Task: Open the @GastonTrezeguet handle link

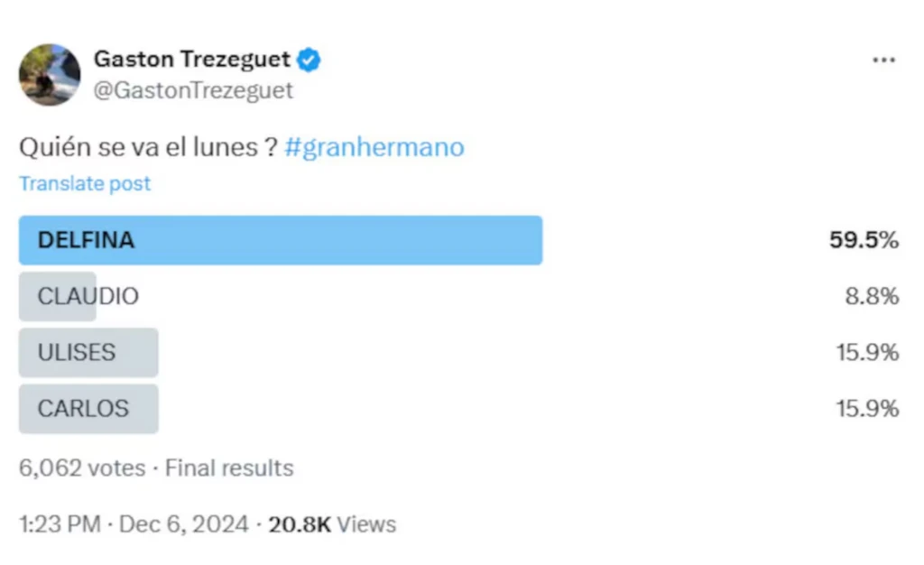Action: point(193,91)
